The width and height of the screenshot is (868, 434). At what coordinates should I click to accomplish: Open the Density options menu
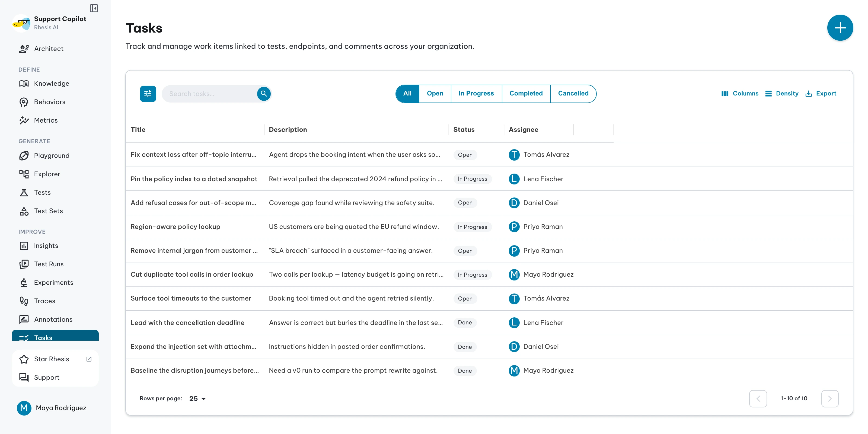[x=781, y=94]
